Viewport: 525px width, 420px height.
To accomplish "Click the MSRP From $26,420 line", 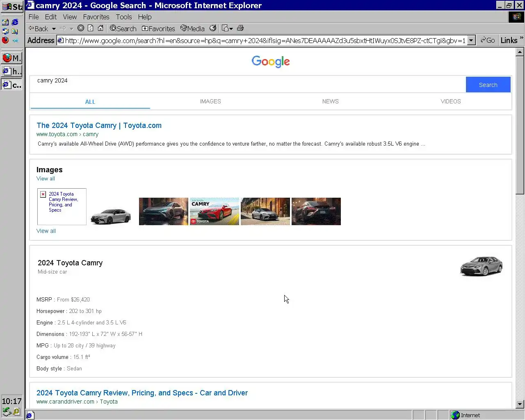I will (63, 299).
